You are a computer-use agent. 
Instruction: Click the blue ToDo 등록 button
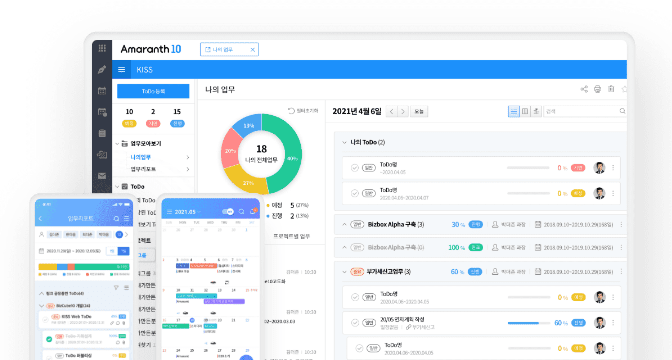[x=153, y=91]
